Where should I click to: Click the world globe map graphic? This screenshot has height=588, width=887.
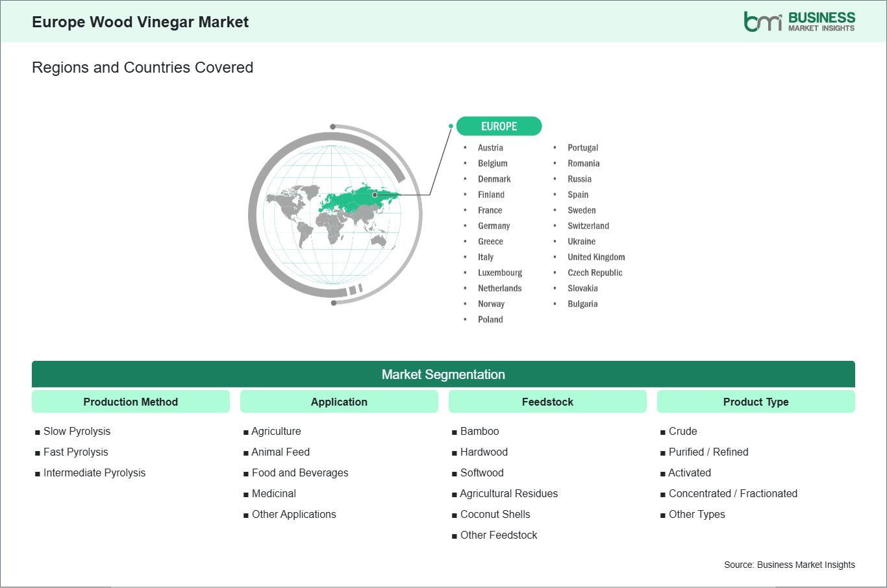pos(336,214)
